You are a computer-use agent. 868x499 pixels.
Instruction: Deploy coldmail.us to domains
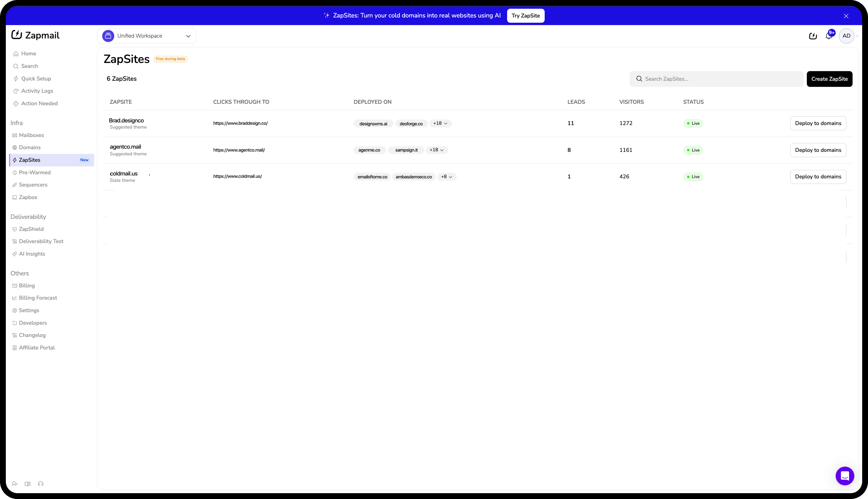818,177
